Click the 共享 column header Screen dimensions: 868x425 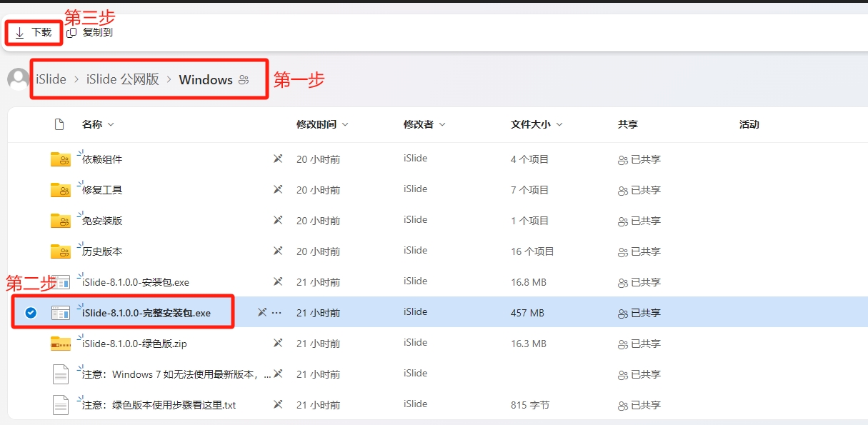tap(628, 124)
